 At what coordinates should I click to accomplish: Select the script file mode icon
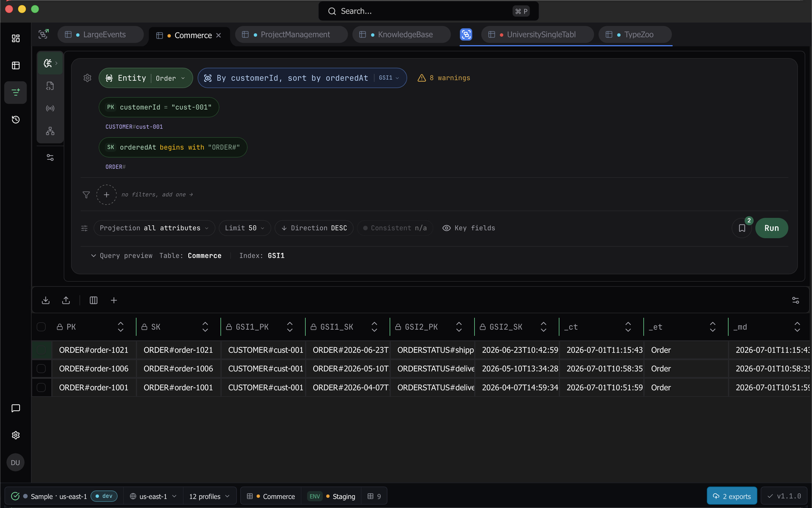pos(50,86)
